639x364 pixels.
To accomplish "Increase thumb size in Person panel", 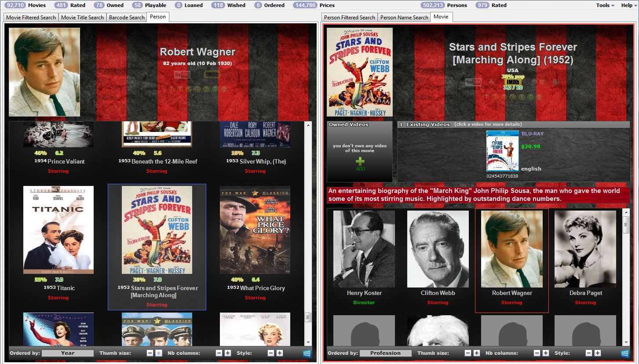I will pos(159,353).
